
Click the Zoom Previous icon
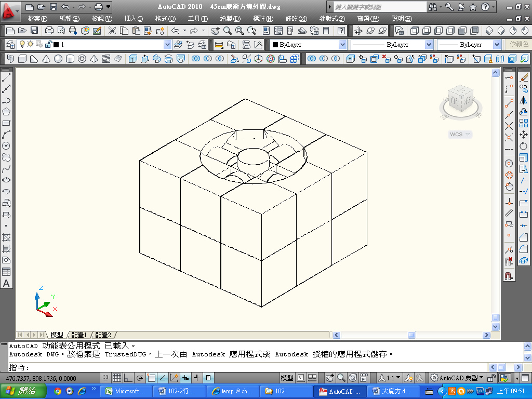tap(251, 31)
